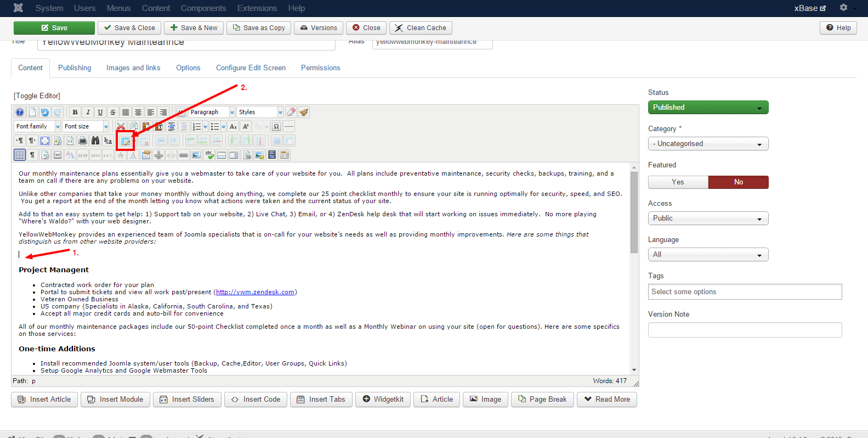Open the Access Public dropdown

tap(708, 218)
